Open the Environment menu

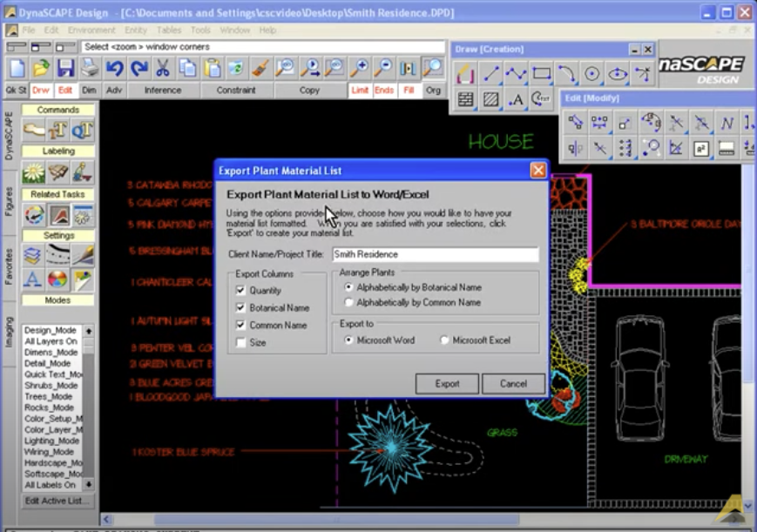click(91, 30)
